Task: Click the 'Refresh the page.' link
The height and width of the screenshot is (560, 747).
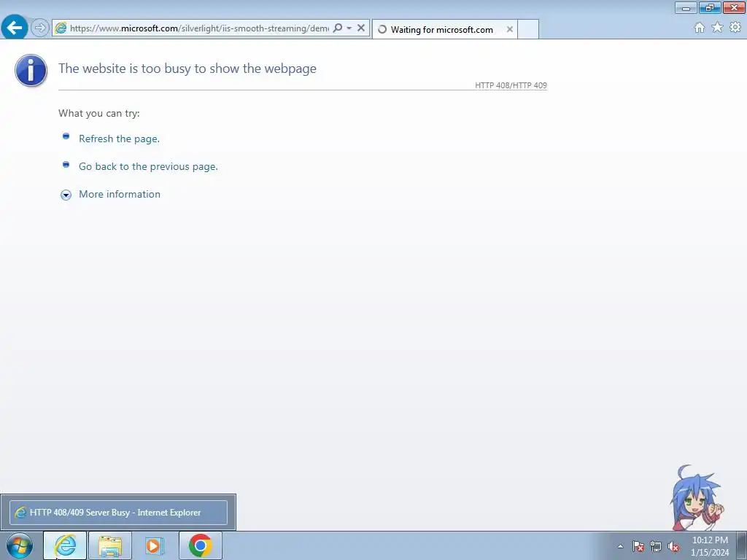Action: 119,139
